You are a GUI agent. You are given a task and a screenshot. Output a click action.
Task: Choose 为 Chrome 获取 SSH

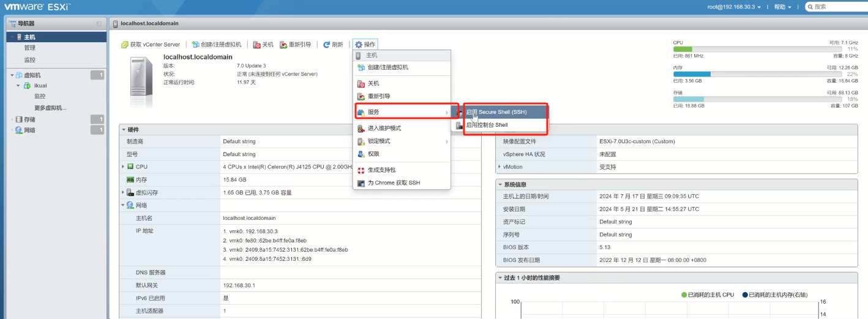[x=402, y=182]
